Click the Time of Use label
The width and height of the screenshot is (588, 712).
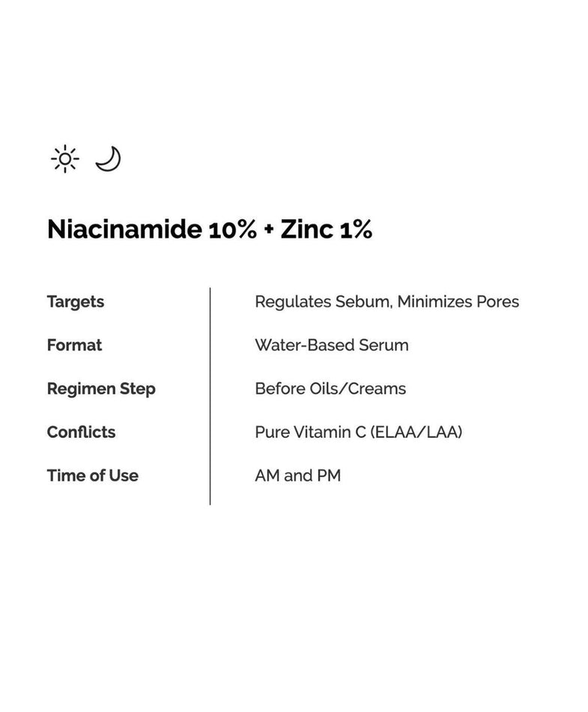[x=92, y=475]
